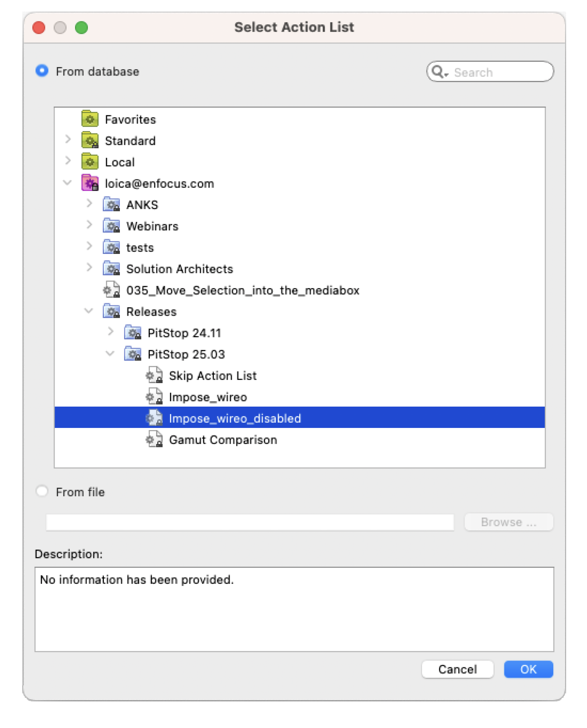The width and height of the screenshot is (587, 728).
Task: Click the loica@enfocus.com account folder icon
Action: tap(90, 183)
